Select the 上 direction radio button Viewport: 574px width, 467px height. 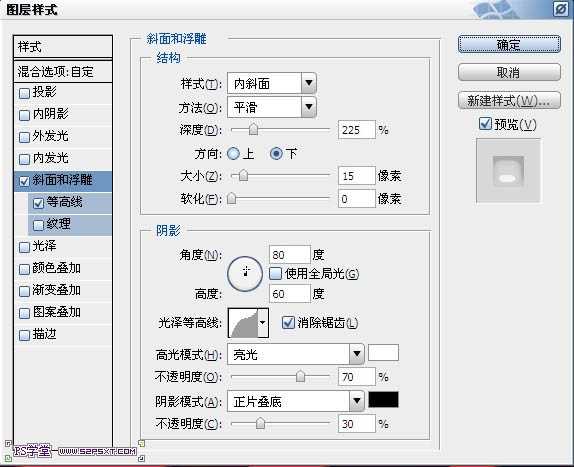233,153
